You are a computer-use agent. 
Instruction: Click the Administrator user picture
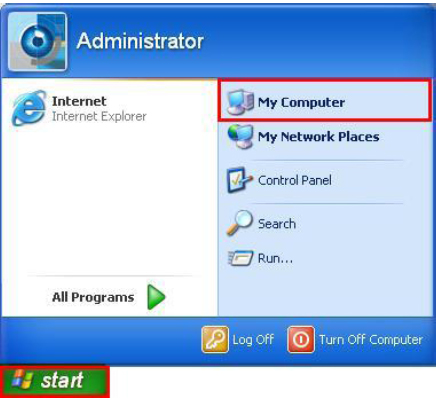click(x=37, y=42)
